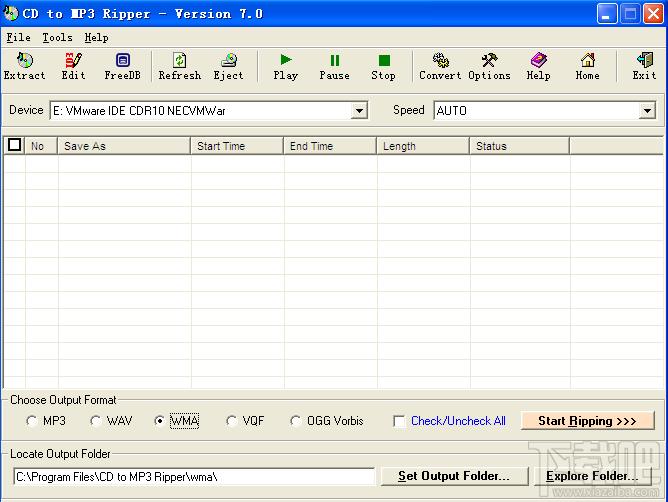
Task: Click the Status column header
Action: click(x=520, y=146)
